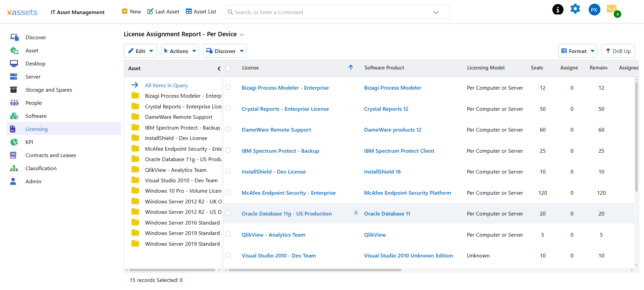Click the Software cubes sidebar icon
644x290 pixels.
14,116
